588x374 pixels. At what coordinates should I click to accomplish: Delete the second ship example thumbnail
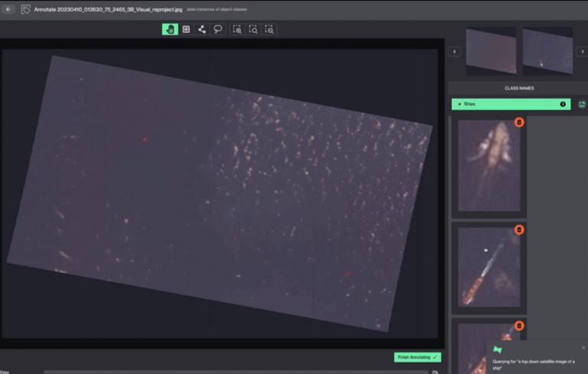point(519,230)
